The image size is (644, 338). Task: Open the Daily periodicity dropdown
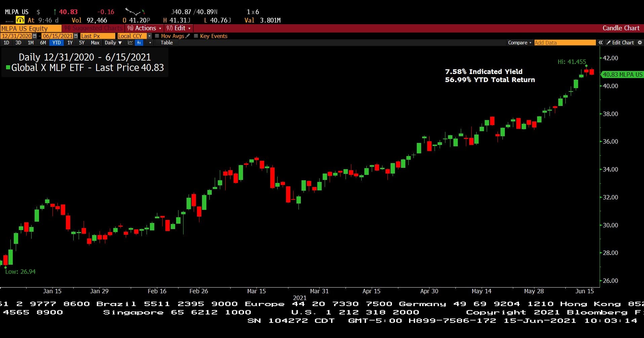coord(113,43)
